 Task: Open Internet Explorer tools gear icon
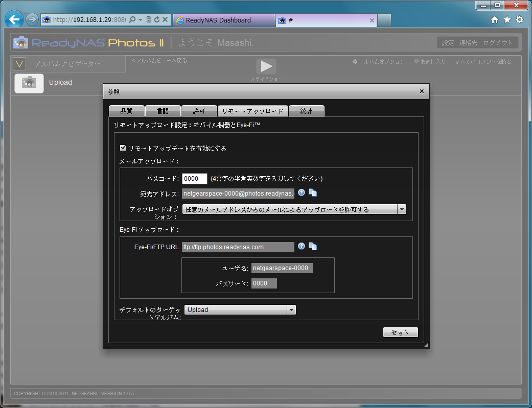tap(519, 20)
